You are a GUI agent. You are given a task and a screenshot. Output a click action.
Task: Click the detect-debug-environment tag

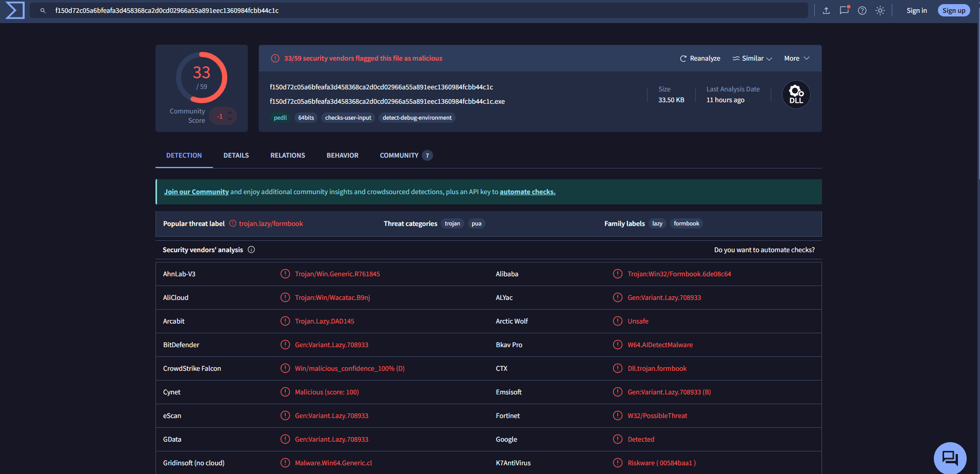pos(417,118)
